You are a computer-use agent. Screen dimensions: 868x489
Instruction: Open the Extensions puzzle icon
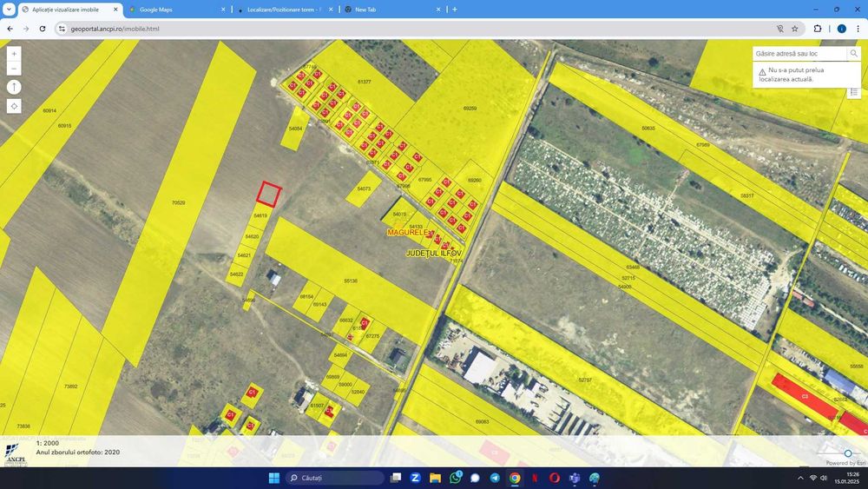pyautogui.click(x=817, y=29)
